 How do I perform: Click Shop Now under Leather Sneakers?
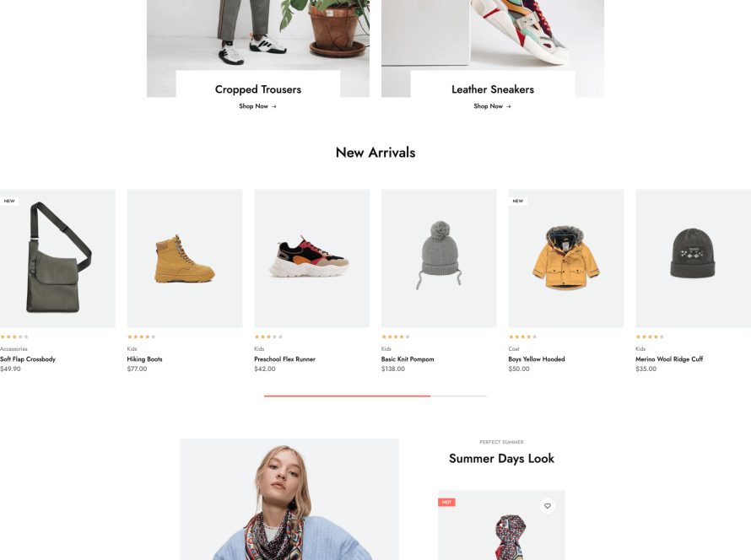click(x=492, y=106)
